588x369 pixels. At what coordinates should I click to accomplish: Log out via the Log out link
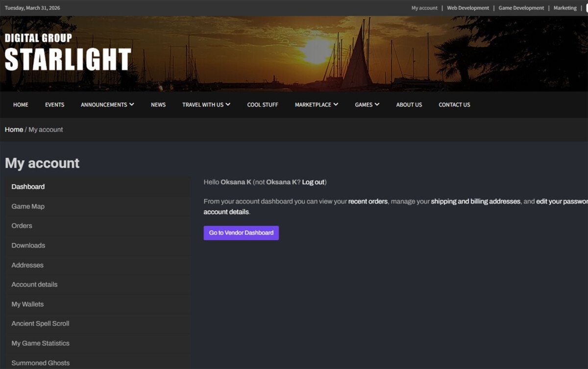tap(313, 182)
